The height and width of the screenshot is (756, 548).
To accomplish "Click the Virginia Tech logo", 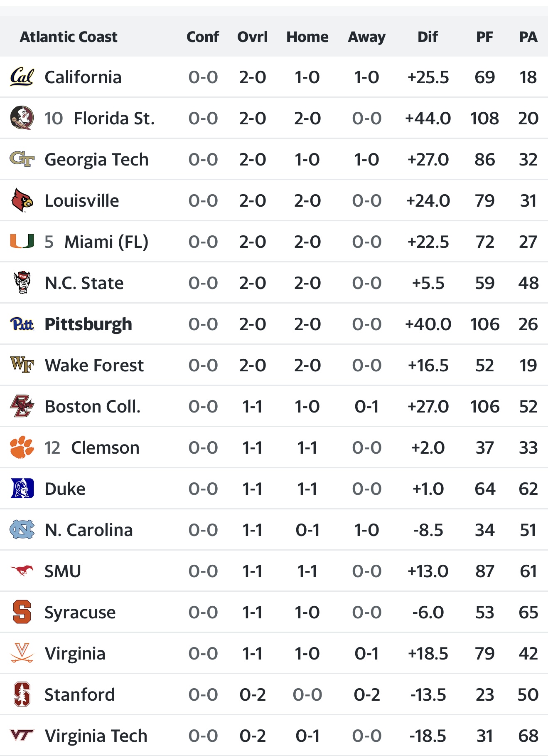I will pos(22,736).
